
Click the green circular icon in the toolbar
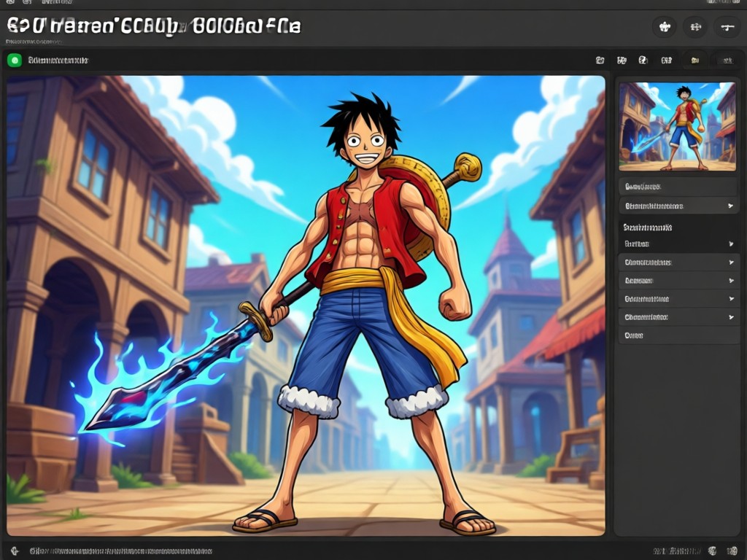[15, 61]
